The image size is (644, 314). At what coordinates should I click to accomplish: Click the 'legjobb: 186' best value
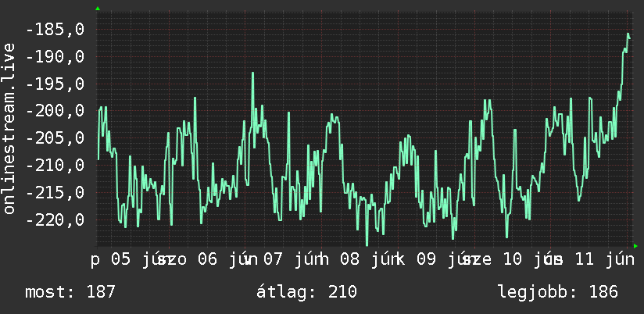[558, 292]
